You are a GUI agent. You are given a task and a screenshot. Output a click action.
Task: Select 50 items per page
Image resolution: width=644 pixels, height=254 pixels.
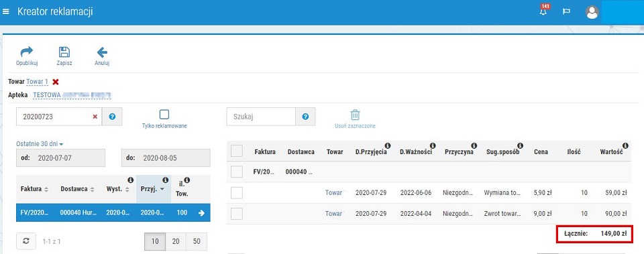197,241
